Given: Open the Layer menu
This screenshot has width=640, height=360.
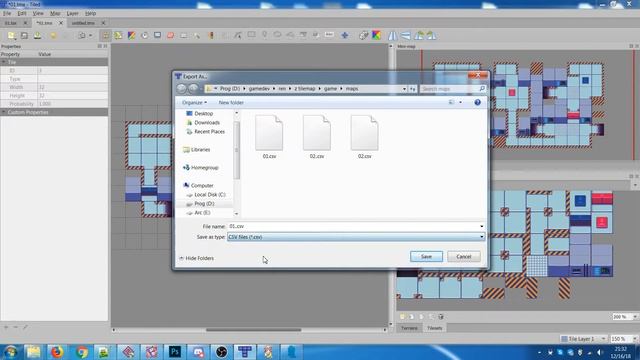Looking at the screenshot, I should coord(72,13).
